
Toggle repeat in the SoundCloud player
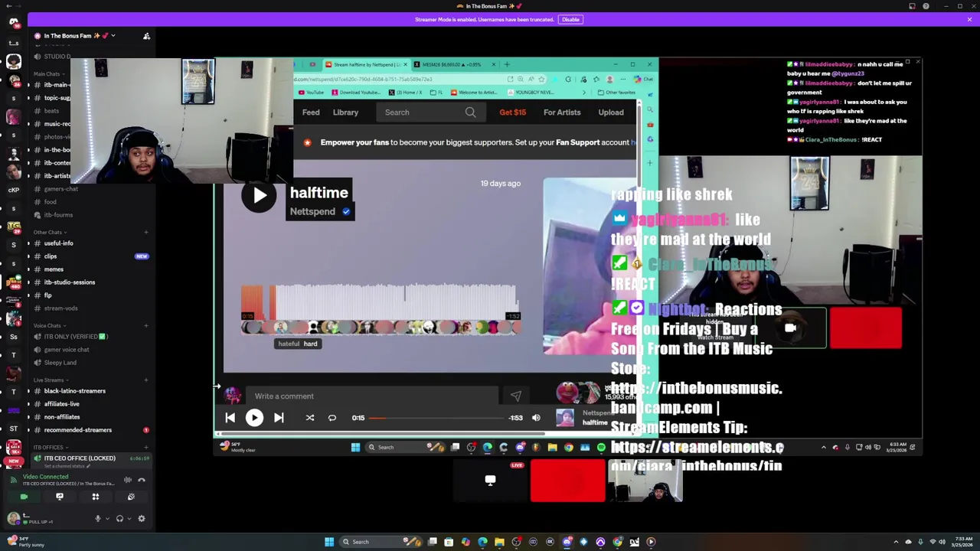click(332, 418)
